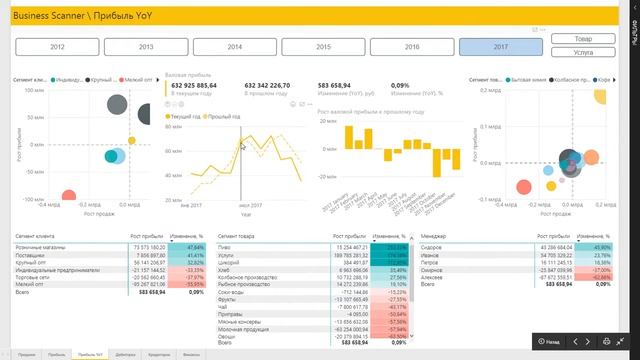The height and width of the screenshot is (360, 640).
Task: Exit full screen via the collapse arrows icon
Action: point(620,341)
